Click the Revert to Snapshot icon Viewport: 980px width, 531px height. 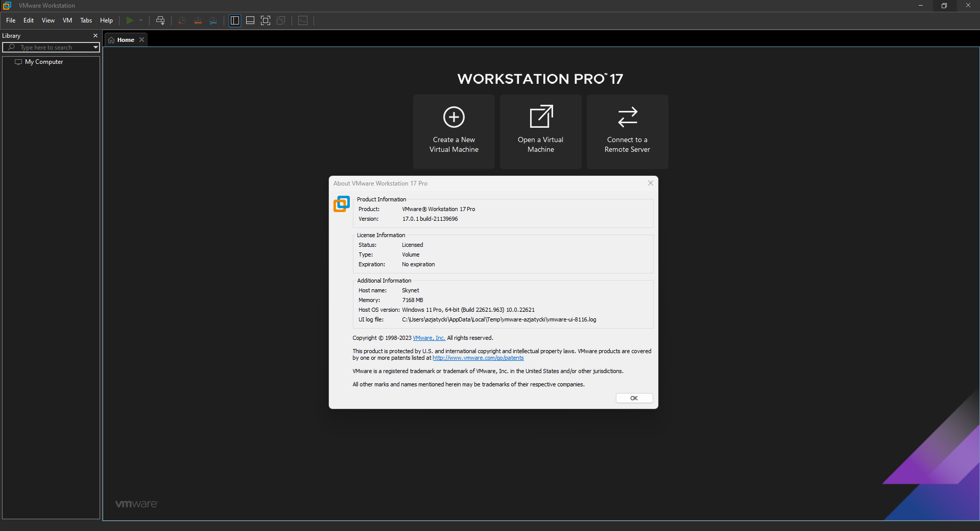tap(198, 20)
